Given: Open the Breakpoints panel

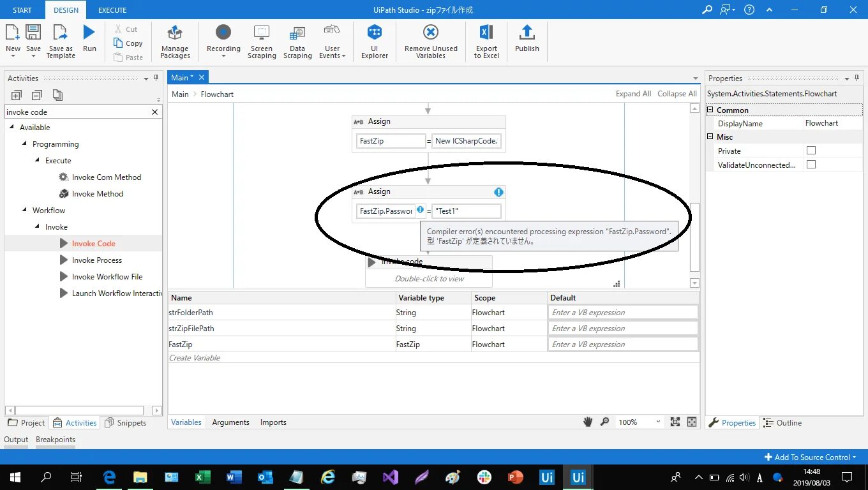Looking at the screenshot, I should click(56, 440).
